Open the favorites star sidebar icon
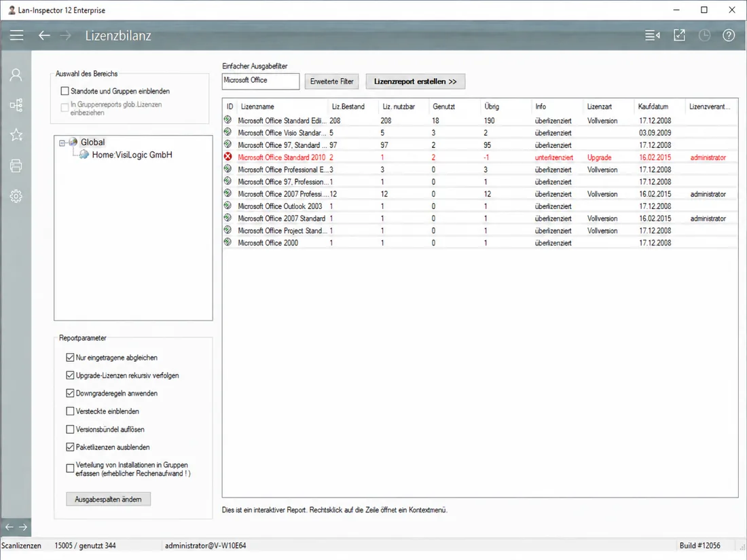Image resolution: width=747 pixels, height=560 pixels. [16, 135]
